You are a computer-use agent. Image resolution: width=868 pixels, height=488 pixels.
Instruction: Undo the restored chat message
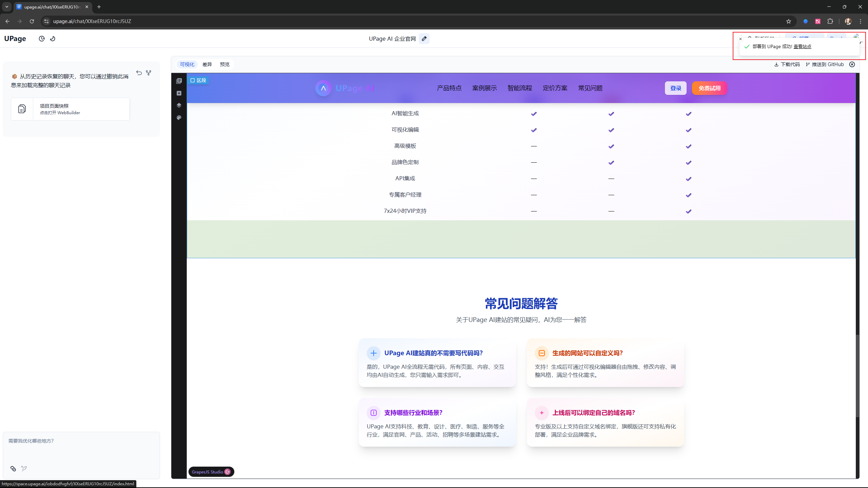139,73
